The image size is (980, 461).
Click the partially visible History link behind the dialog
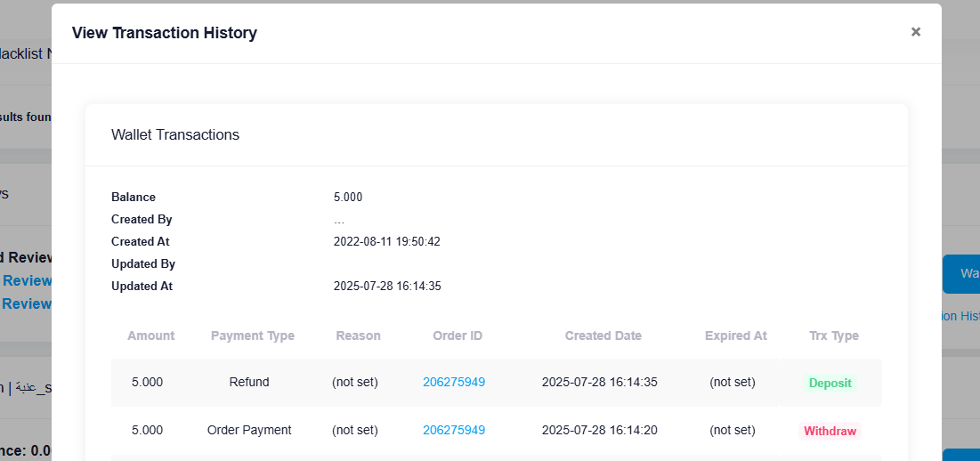pyautogui.click(x=960, y=316)
